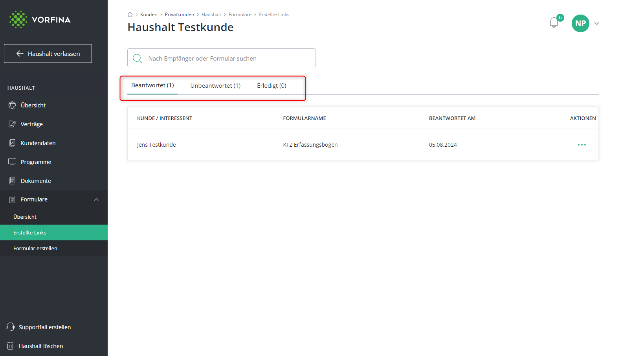Click Erstellte Links breadcrumb
Image resolution: width=644 pixels, height=356 pixels.
(x=274, y=15)
